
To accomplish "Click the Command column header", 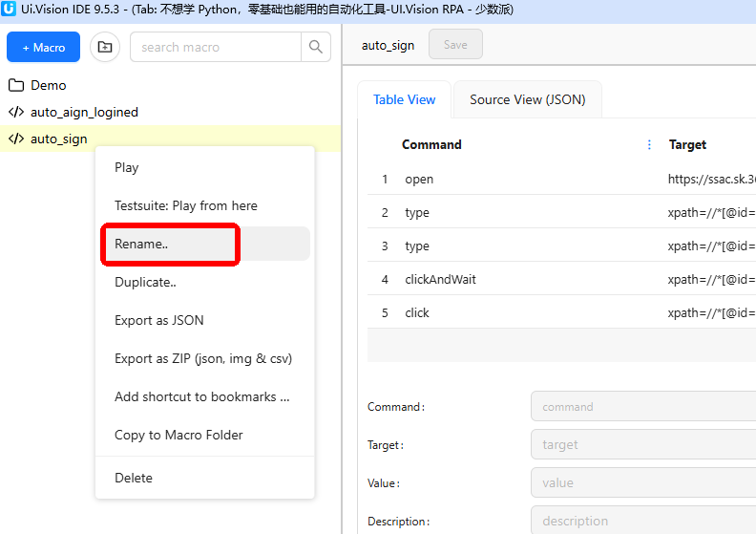I will coord(431,144).
